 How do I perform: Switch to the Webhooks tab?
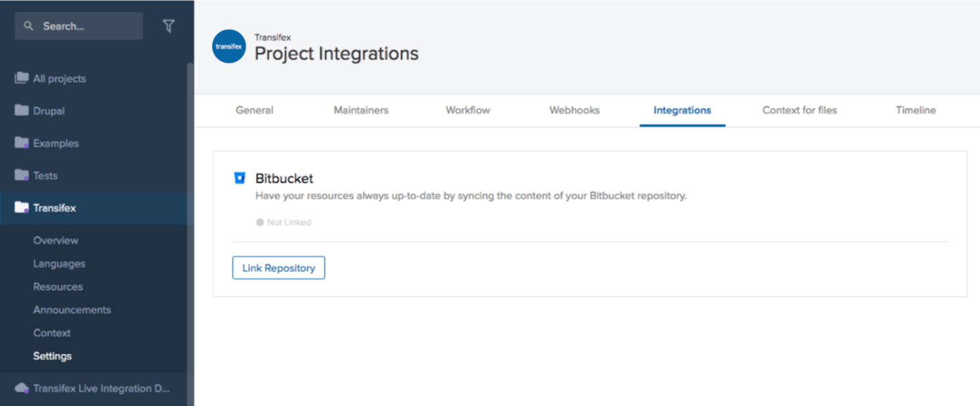[574, 110]
